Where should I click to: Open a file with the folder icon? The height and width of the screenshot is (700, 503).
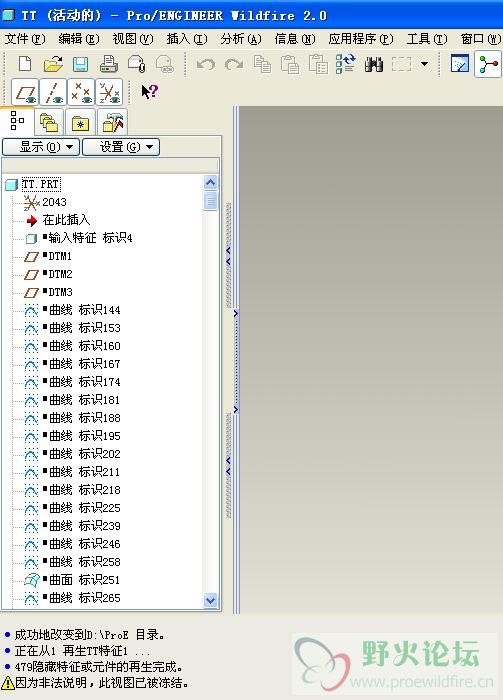click(53, 64)
